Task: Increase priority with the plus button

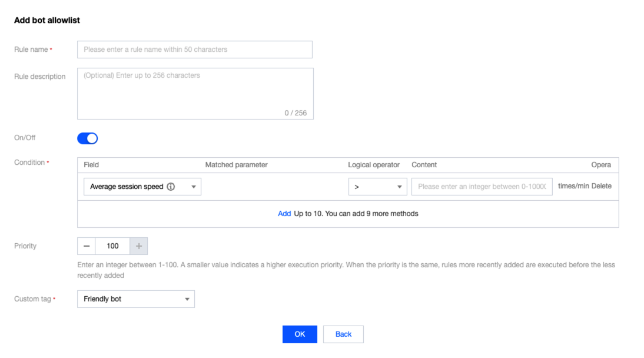Action: [139, 246]
